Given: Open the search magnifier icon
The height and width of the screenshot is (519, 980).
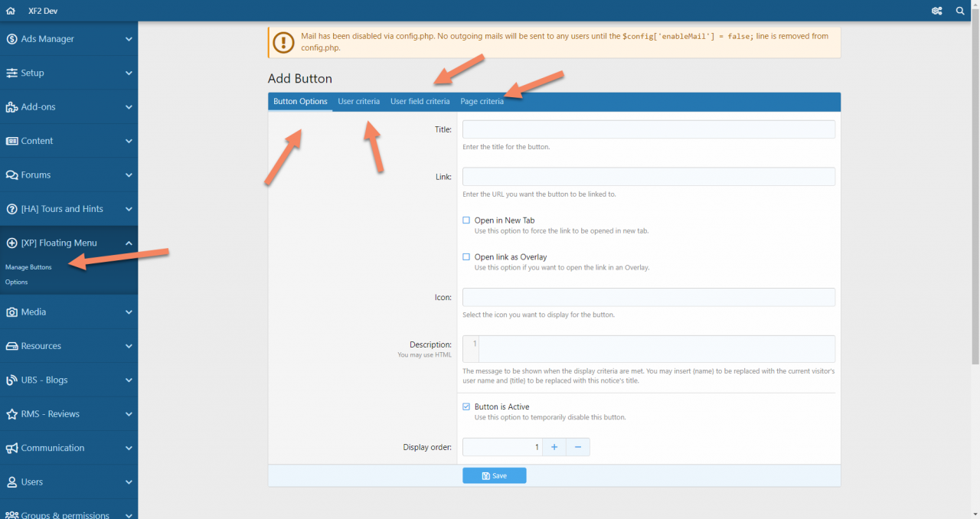Looking at the screenshot, I should (x=960, y=11).
